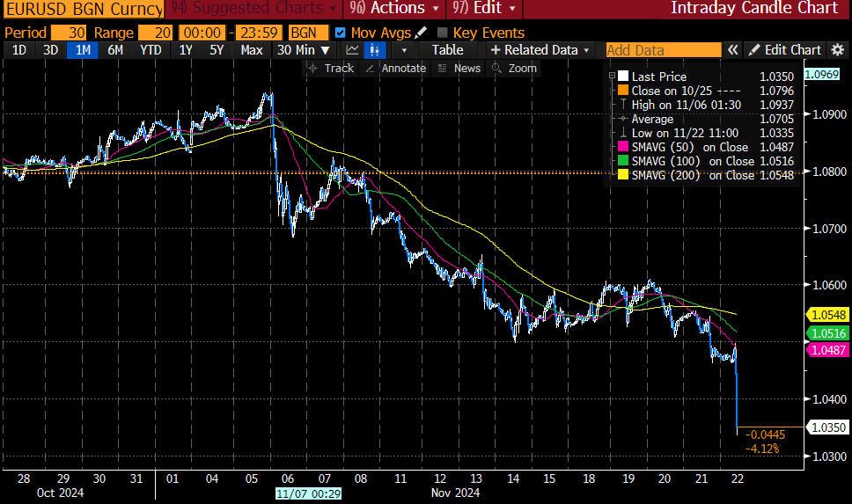Click the white Last Price color swatch
The width and height of the screenshot is (852, 504).
(622, 76)
